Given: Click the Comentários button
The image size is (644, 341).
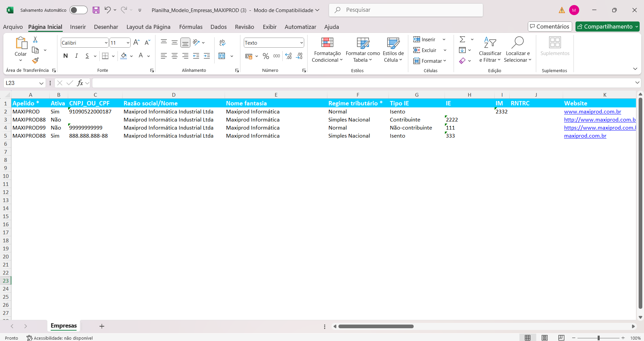Looking at the screenshot, I should [x=550, y=27].
